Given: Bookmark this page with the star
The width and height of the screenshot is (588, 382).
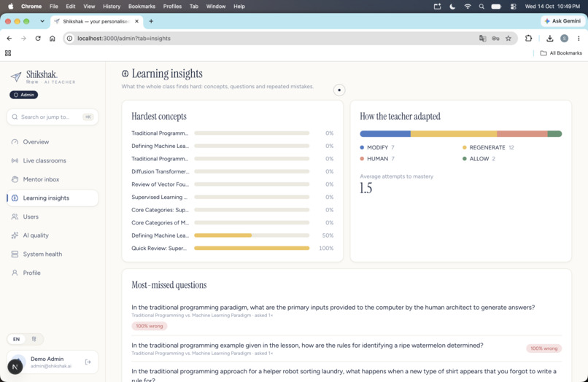Looking at the screenshot, I should 508,38.
